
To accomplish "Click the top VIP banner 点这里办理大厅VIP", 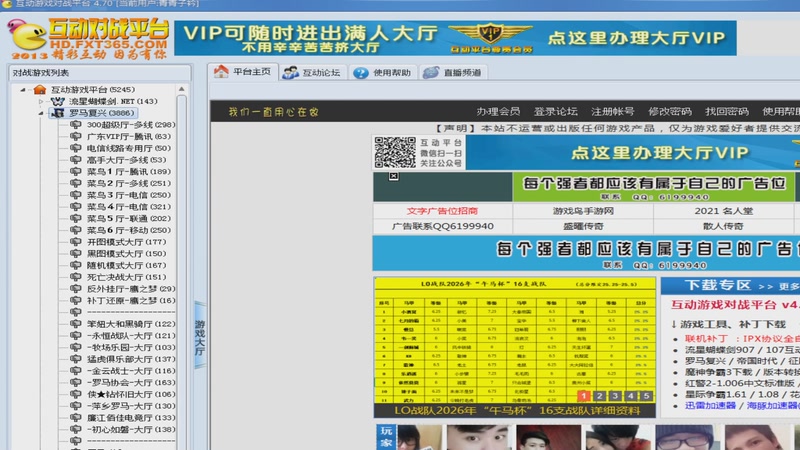I will [x=455, y=38].
